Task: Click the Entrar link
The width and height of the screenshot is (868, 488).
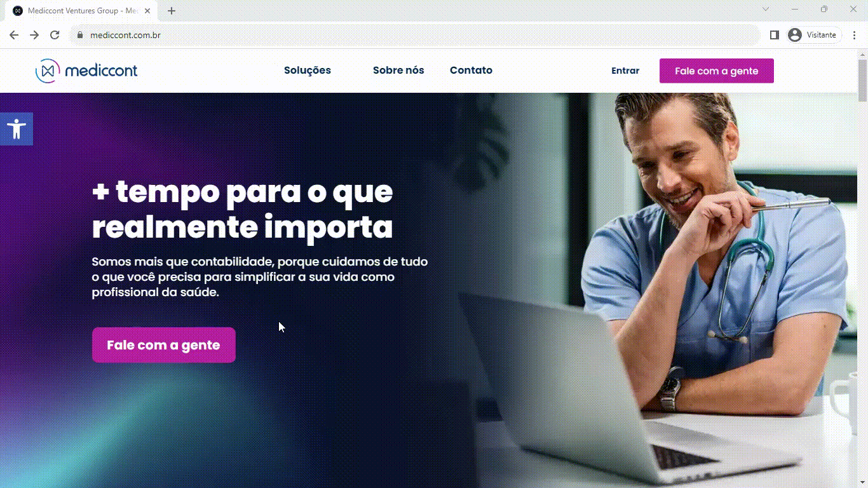Action: coord(625,71)
